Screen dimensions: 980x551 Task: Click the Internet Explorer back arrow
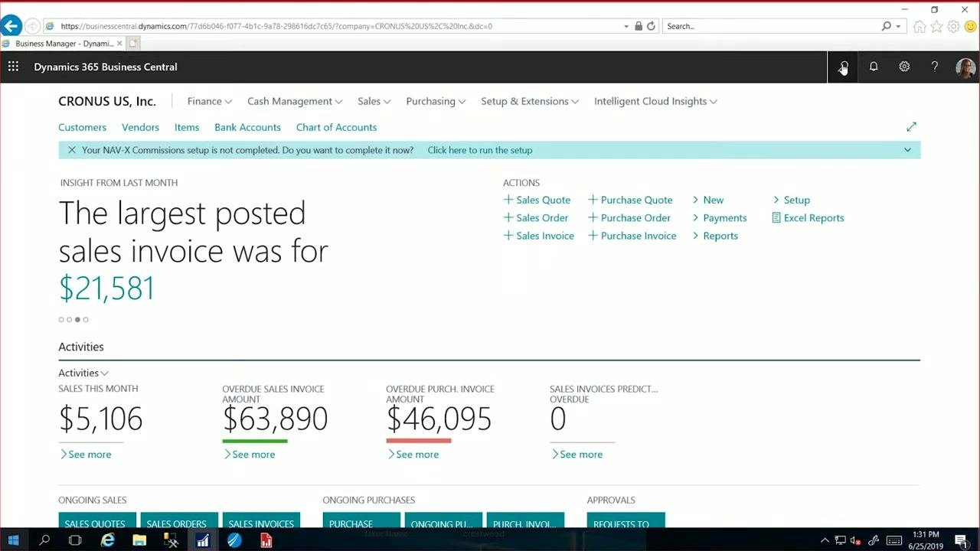11,26
